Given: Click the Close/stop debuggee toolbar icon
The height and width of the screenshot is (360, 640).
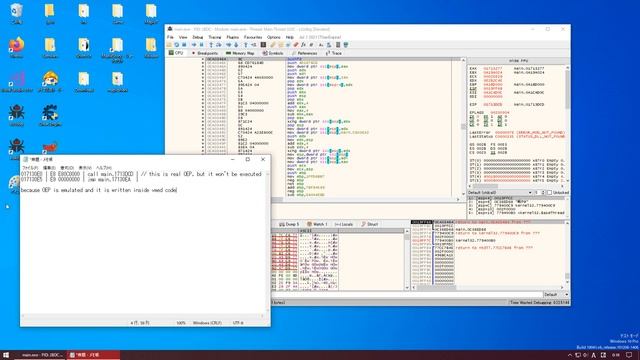Looking at the screenshot, I should (x=184, y=45).
